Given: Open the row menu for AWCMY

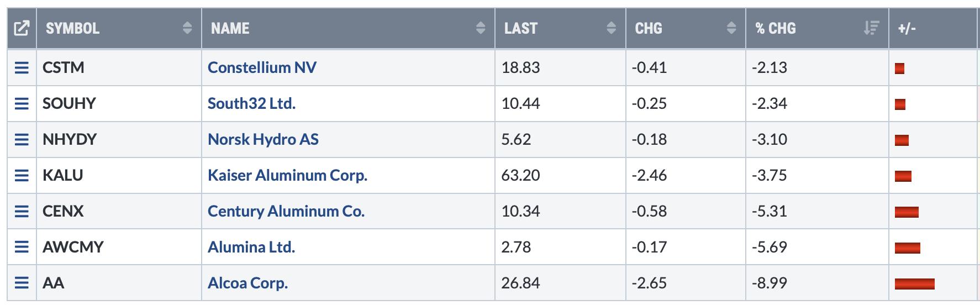Looking at the screenshot, I should 22,248.
